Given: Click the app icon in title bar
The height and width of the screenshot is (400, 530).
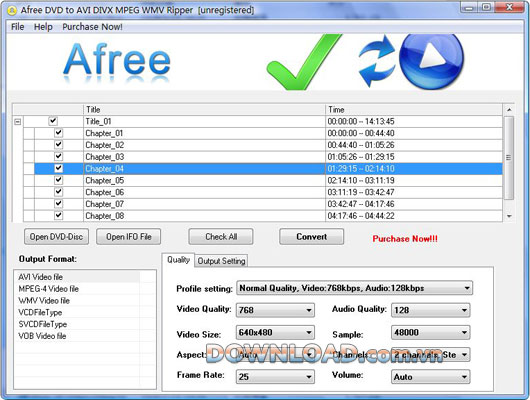Looking at the screenshot, I should [x=12, y=10].
